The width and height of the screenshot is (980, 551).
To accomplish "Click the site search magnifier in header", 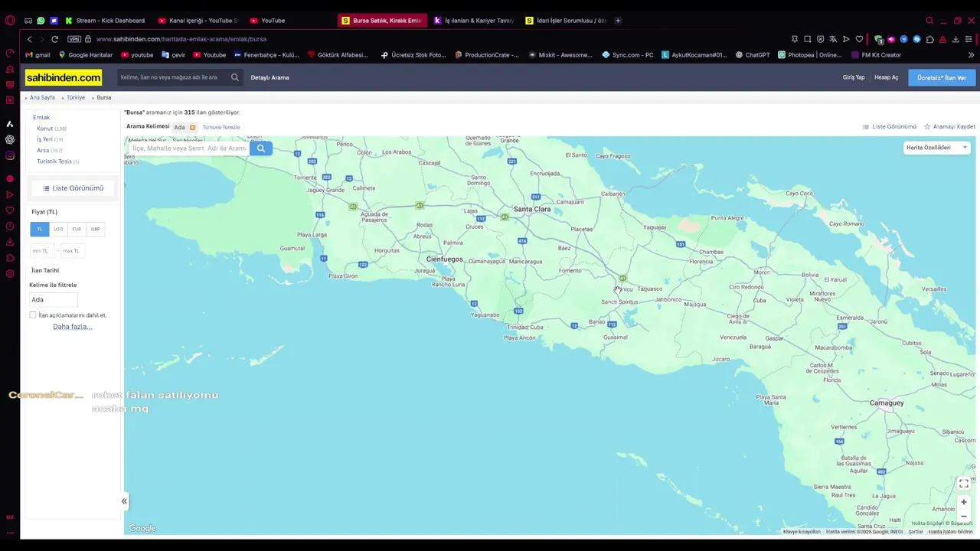I will coord(235,77).
